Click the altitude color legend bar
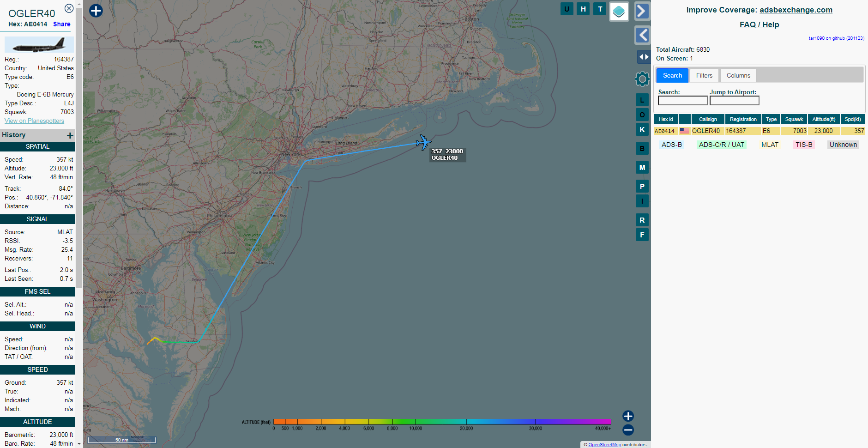Screen dimensions: 868x448 click(x=442, y=422)
